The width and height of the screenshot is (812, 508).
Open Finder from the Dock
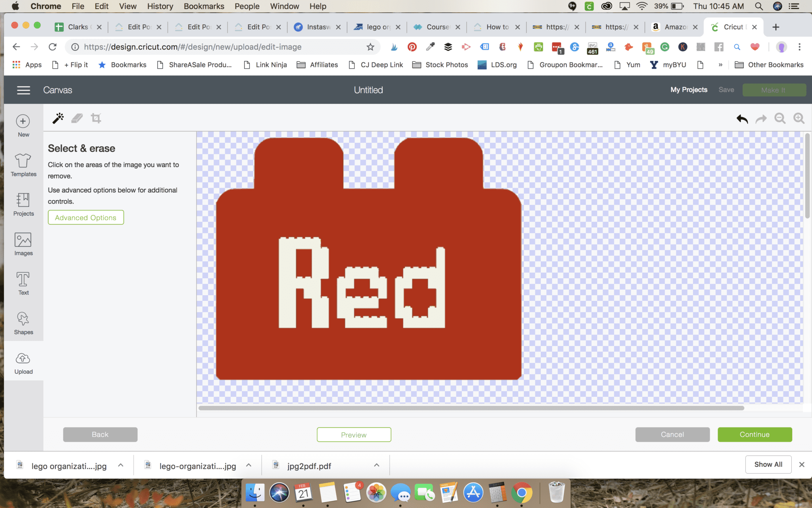click(255, 493)
